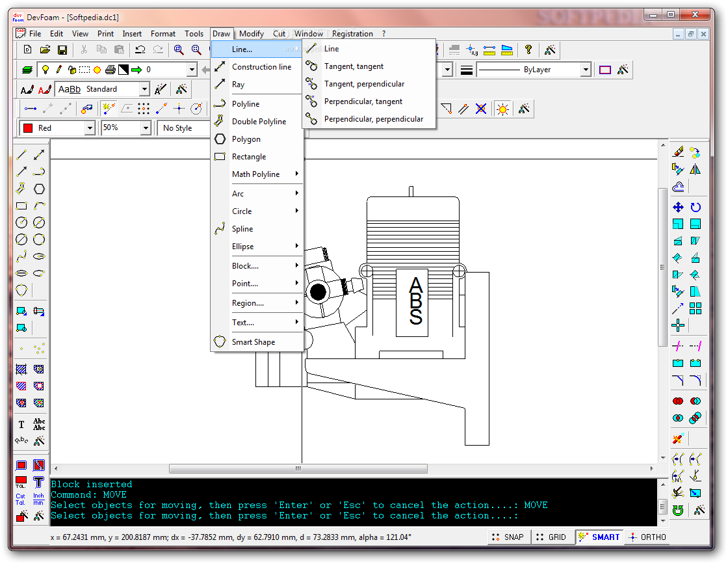Select hexagon Polygon tool in left toolbox
Viewport: 728px width, 564px height.
pyautogui.click(x=39, y=189)
